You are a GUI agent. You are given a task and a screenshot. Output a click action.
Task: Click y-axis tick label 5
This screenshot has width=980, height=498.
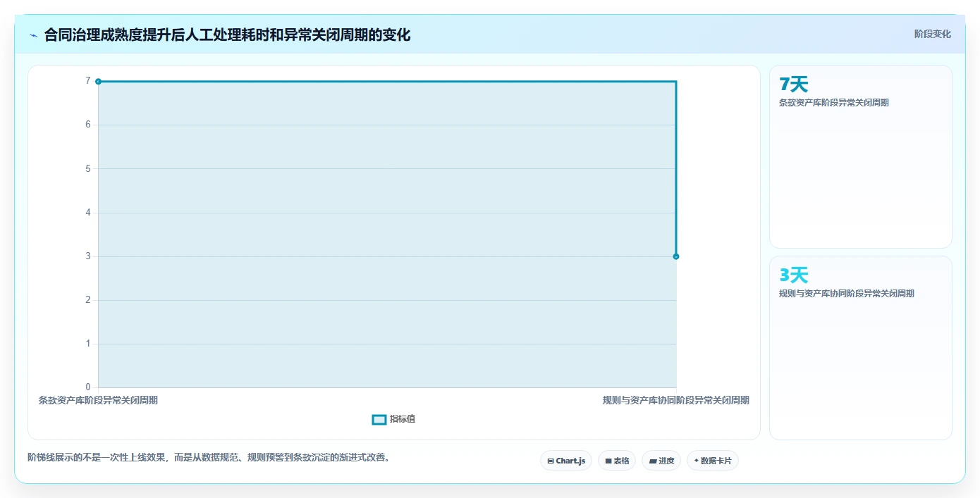tap(88, 169)
